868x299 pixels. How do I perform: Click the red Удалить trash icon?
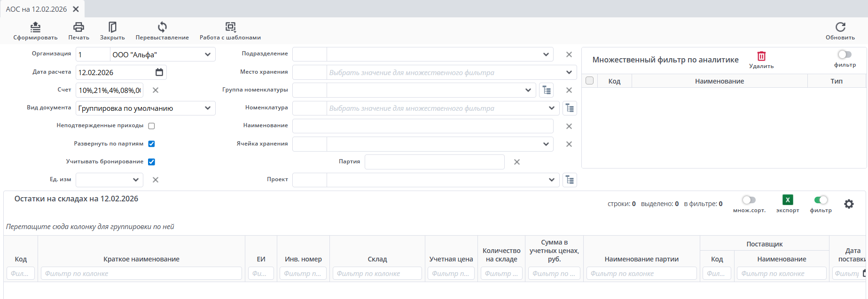(x=761, y=56)
